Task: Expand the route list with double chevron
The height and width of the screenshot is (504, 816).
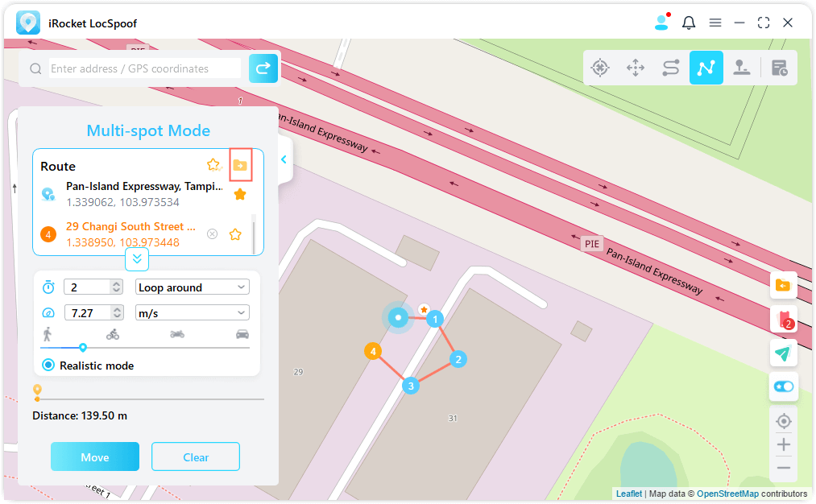Action: pyautogui.click(x=137, y=259)
